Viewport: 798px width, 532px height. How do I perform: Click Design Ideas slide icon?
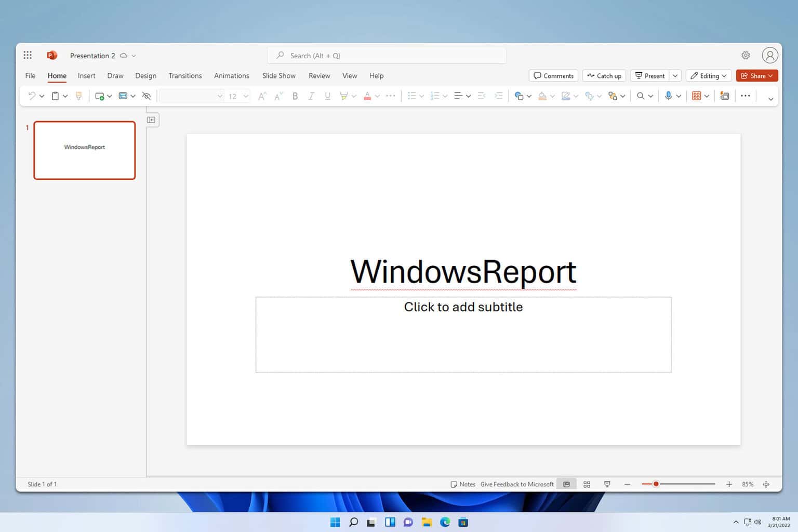point(725,96)
